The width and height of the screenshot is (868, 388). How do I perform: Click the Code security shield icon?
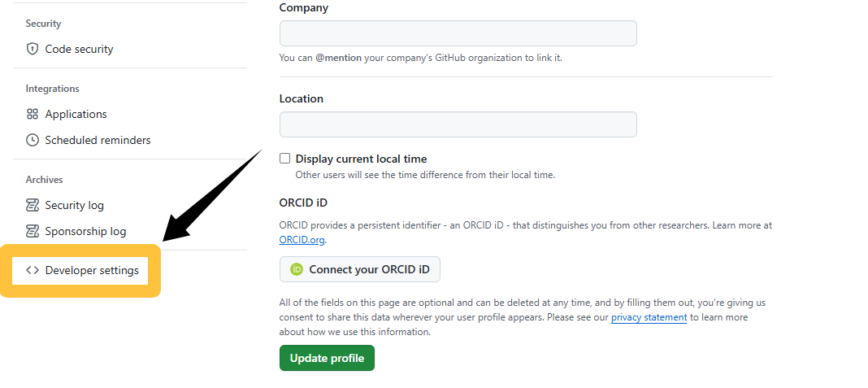point(33,49)
